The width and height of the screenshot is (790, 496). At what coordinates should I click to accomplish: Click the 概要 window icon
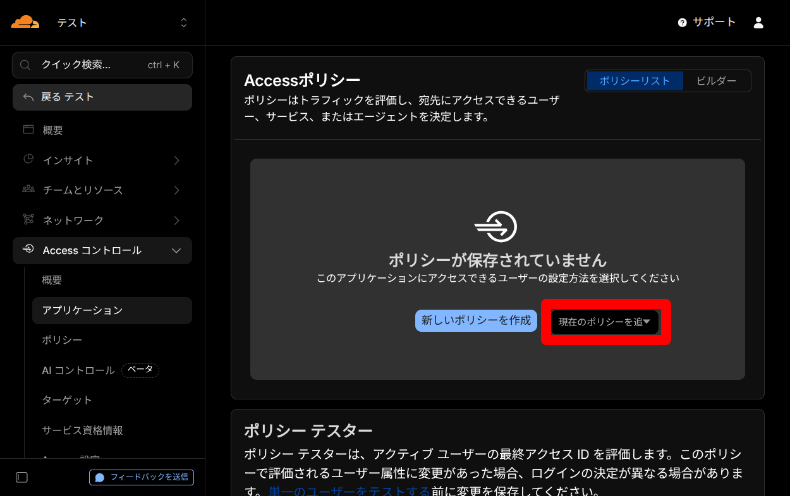tap(28, 130)
